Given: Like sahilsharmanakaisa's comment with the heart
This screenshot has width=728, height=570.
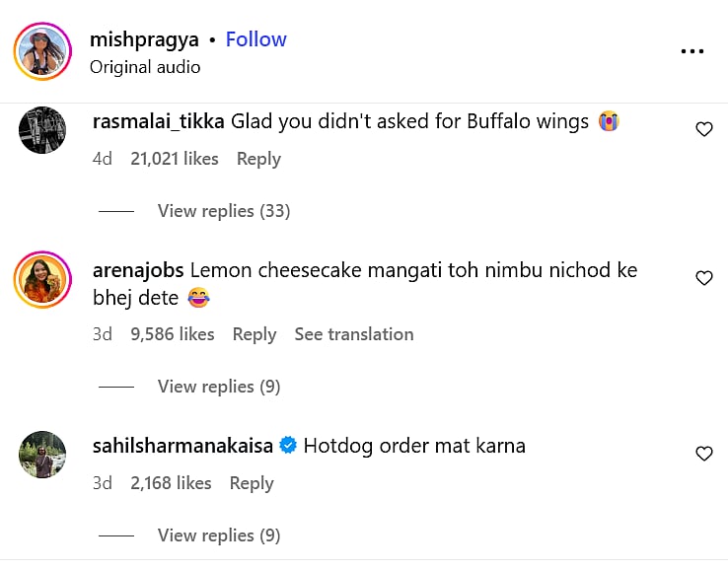Looking at the screenshot, I should point(704,454).
